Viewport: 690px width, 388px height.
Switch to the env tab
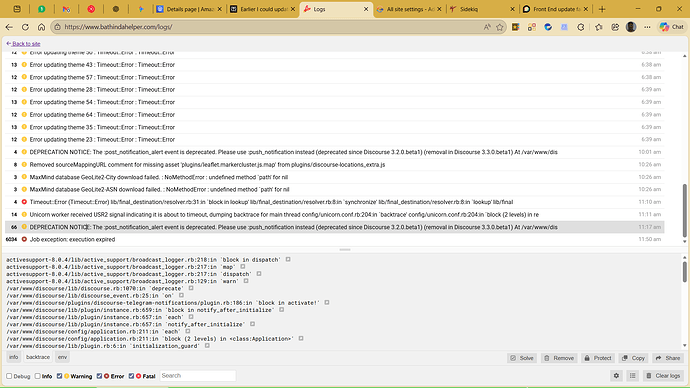[62, 357]
